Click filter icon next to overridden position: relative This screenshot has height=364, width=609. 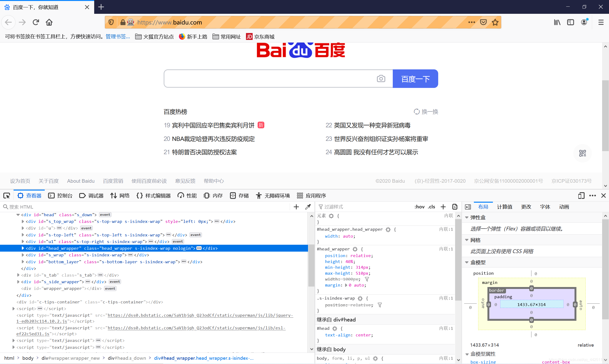[x=380, y=305]
